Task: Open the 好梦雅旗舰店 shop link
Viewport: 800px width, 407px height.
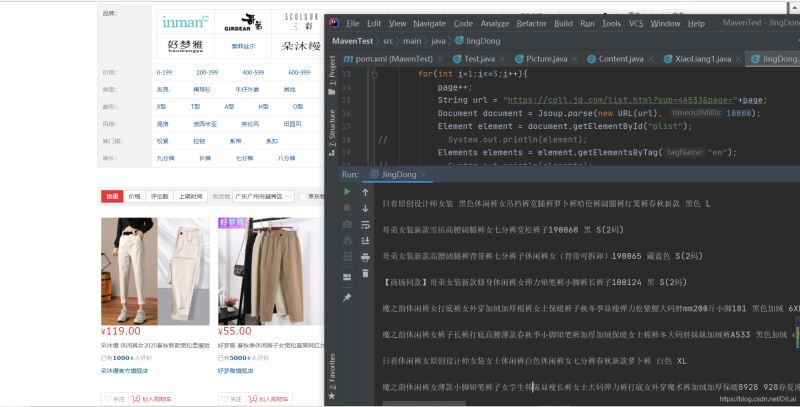Action: coord(235,371)
